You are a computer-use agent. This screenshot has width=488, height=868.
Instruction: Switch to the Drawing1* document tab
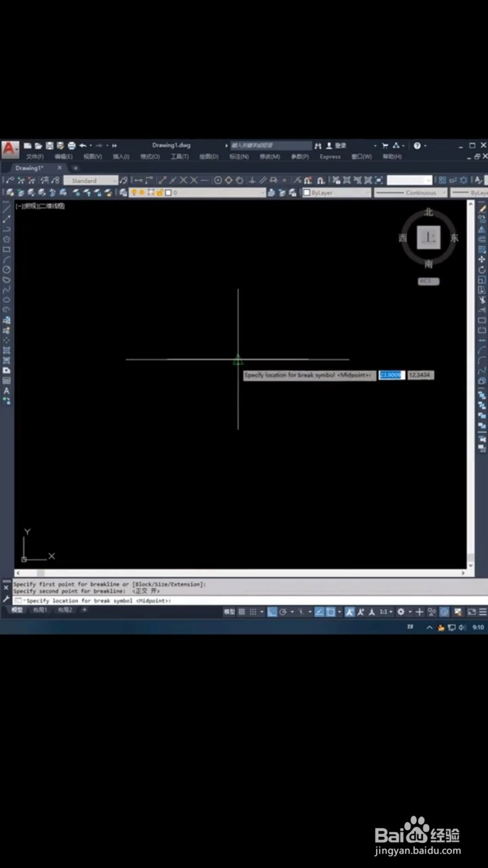click(29, 167)
